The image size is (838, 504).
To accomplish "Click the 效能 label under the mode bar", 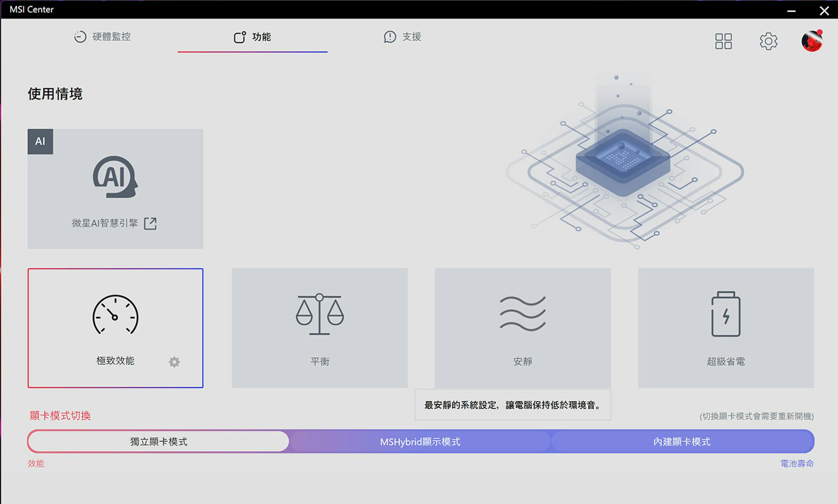I will click(x=36, y=464).
